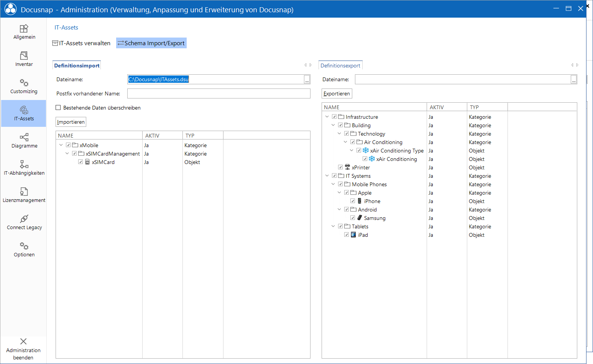Click the snowflake icon of xAir Conditioning Type

(366, 151)
